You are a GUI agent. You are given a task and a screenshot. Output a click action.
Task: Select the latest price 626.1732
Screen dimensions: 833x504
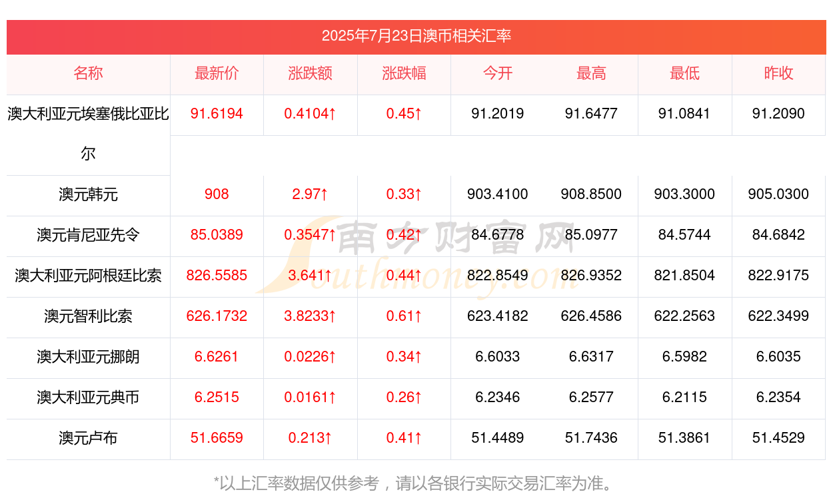click(x=217, y=316)
